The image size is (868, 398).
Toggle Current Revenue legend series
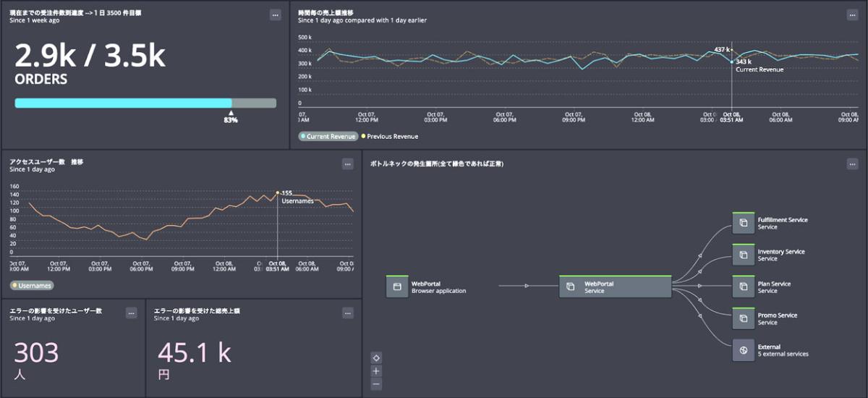click(x=328, y=136)
